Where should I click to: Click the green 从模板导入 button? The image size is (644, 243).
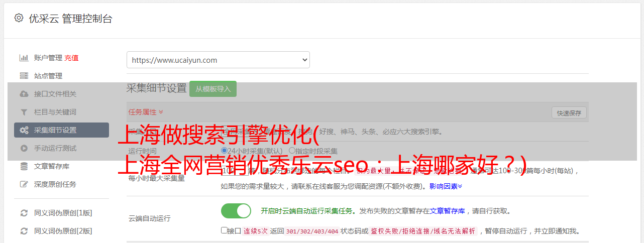click(x=213, y=89)
